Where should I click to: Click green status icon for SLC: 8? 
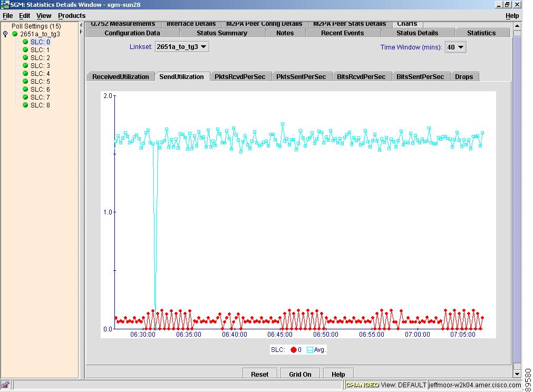pyautogui.click(x=25, y=105)
